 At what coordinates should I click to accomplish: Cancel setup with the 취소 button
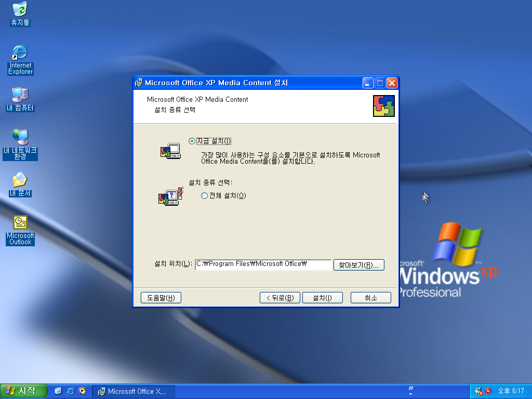click(x=371, y=298)
